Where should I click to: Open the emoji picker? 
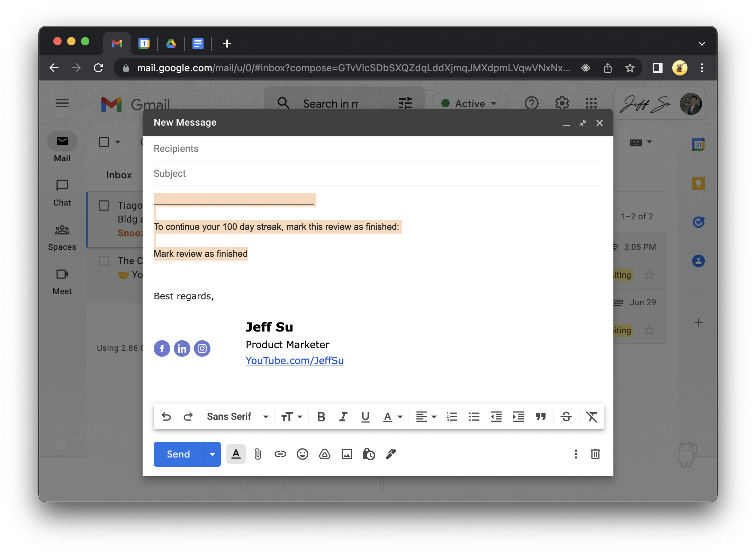click(x=302, y=454)
